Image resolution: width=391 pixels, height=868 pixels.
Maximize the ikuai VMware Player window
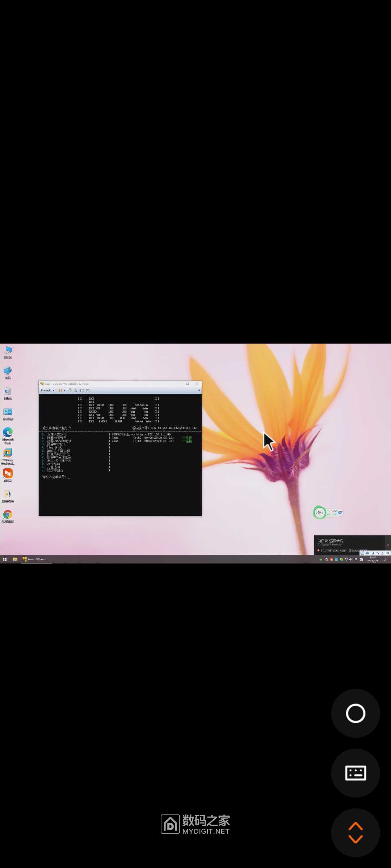[188, 384]
